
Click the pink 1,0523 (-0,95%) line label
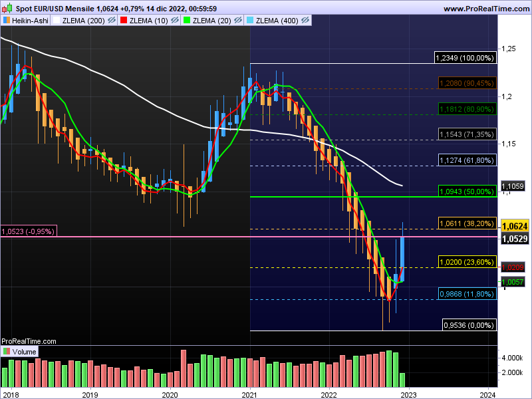click(x=29, y=231)
